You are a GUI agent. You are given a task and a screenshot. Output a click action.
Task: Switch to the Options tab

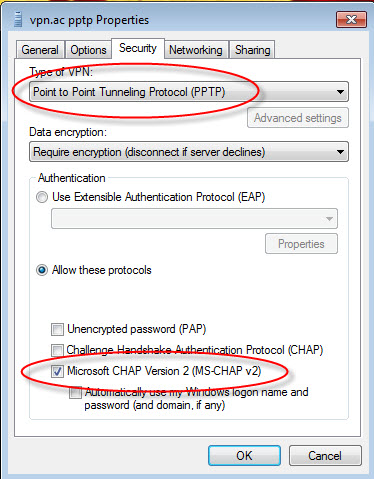point(88,50)
